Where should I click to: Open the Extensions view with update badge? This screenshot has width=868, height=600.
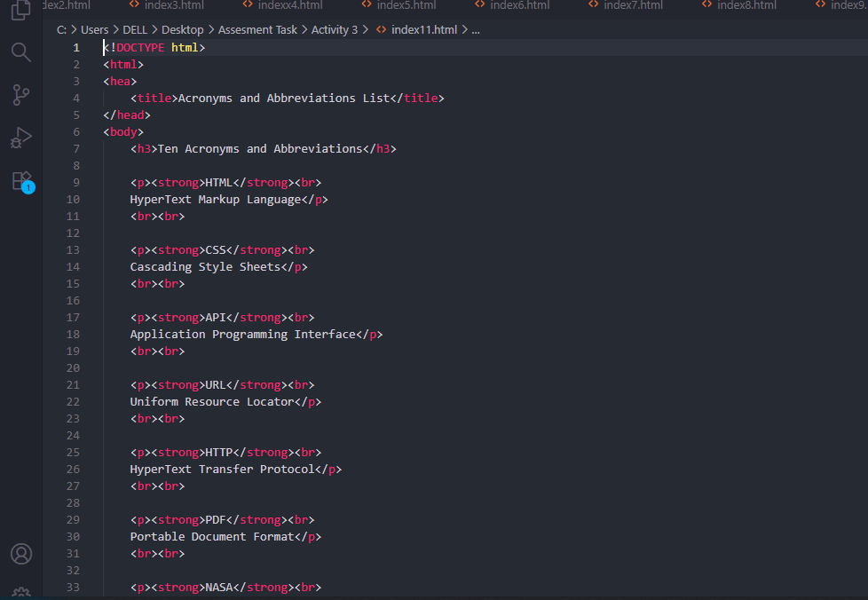(x=21, y=181)
